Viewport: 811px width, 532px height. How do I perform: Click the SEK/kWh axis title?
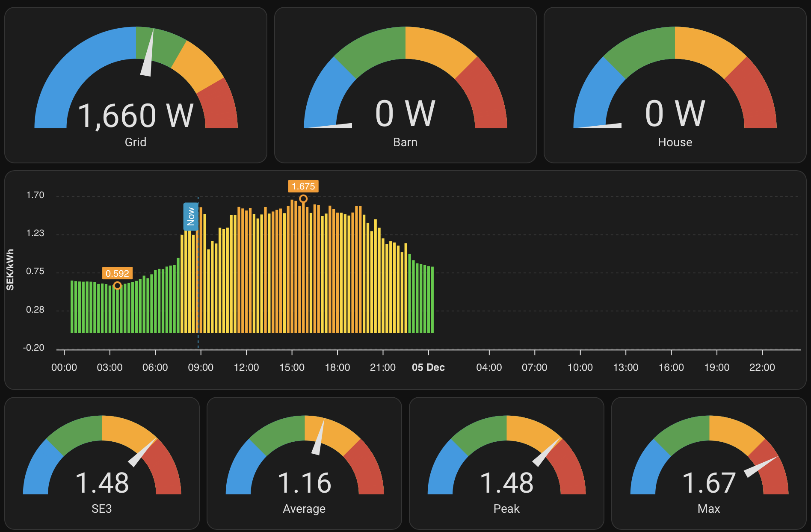[x=10, y=270]
